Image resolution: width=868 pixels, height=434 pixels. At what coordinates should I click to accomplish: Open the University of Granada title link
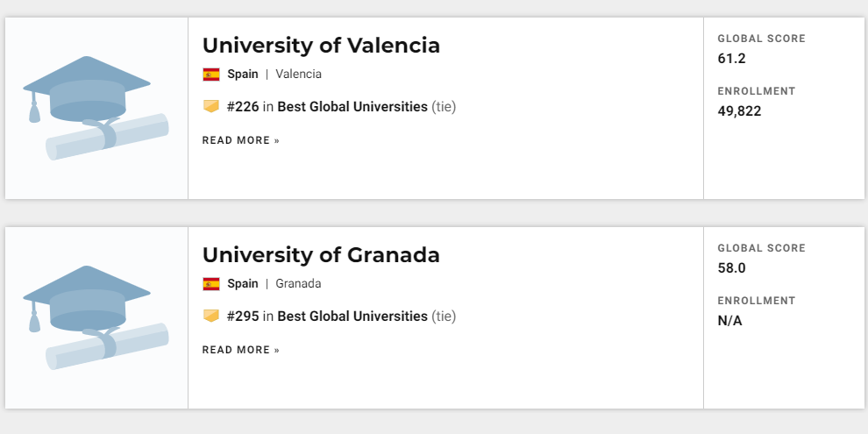(x=321, y=255)
